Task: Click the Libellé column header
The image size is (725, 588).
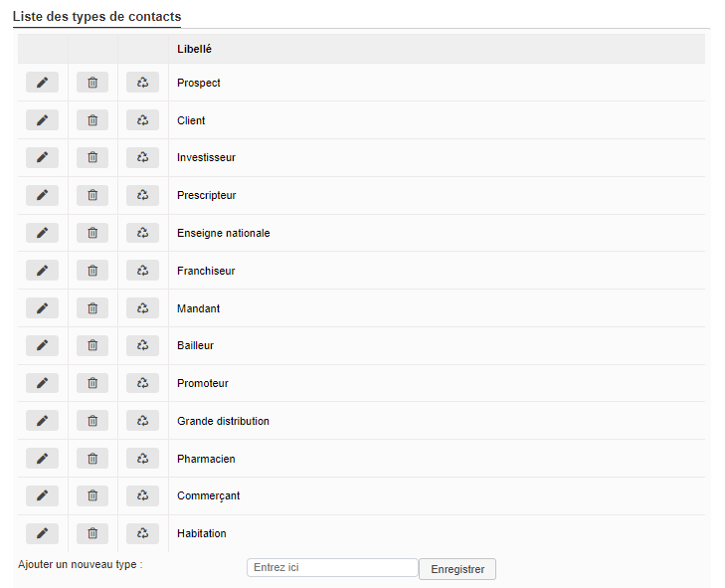Action: pyautogui.click(x=194, y=49)
